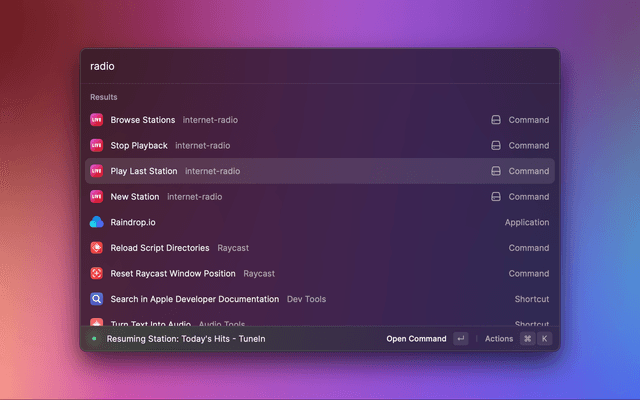This screenshot has height=400, width=640.
Task: Click the radio search input field
Action: click(320, 66)
